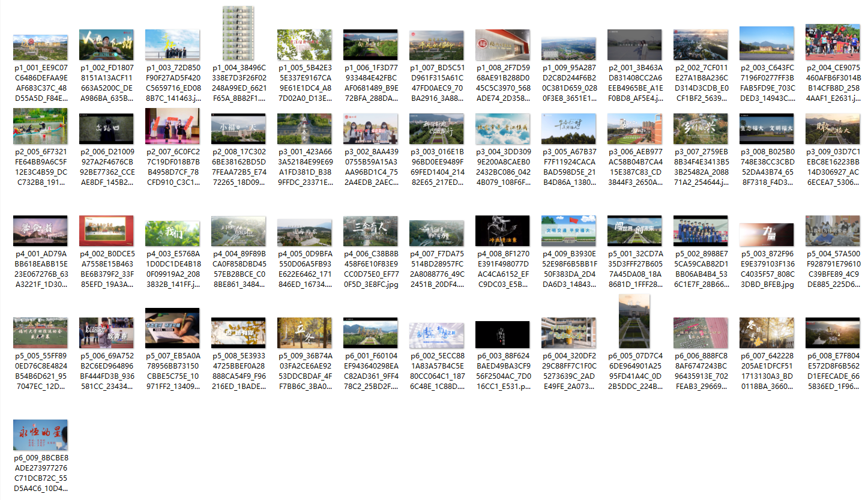Click file name starting "p5_002_8988E7"
This screenshot has width=868, height=500.
click(701, 270)
